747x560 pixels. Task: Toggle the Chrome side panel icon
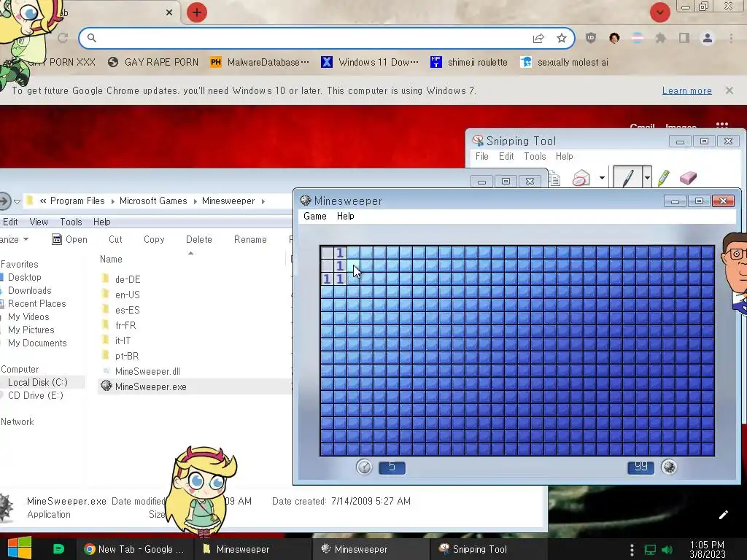coord(684,38)
